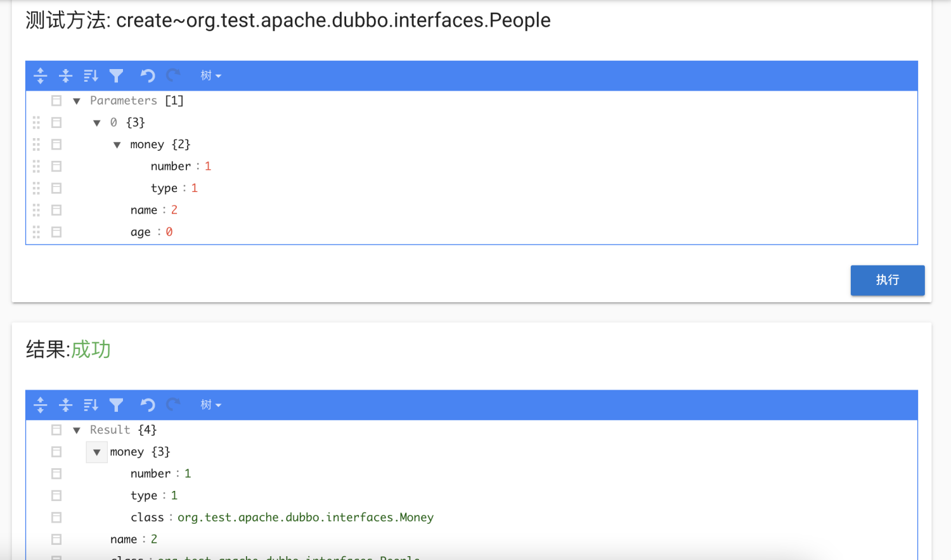951x560 pixels.
Task: Click the menu box beside the age field
Action: 56,232
